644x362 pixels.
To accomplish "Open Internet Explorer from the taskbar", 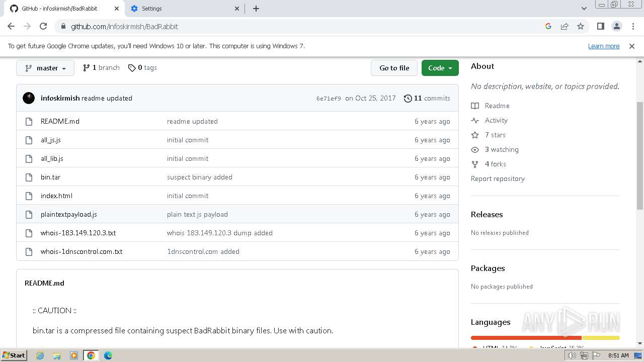I will click(x=40, y=355).
